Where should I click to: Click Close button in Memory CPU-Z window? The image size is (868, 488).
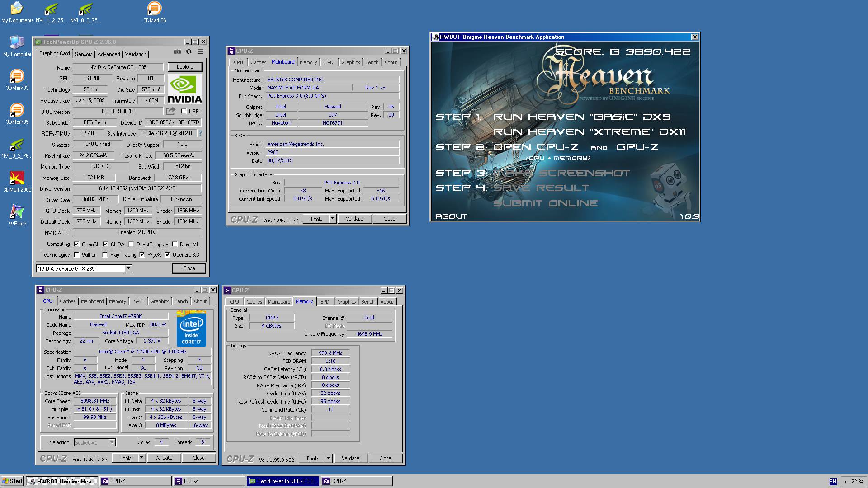tap(385, 458)
